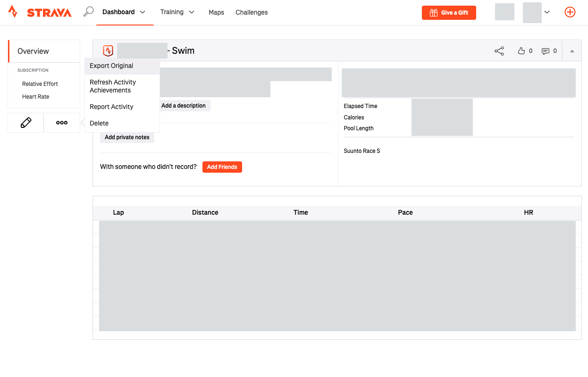The width and height of the screenshot is (588, 377).
Task: Click the Distance column header
Action: (205, 213)
